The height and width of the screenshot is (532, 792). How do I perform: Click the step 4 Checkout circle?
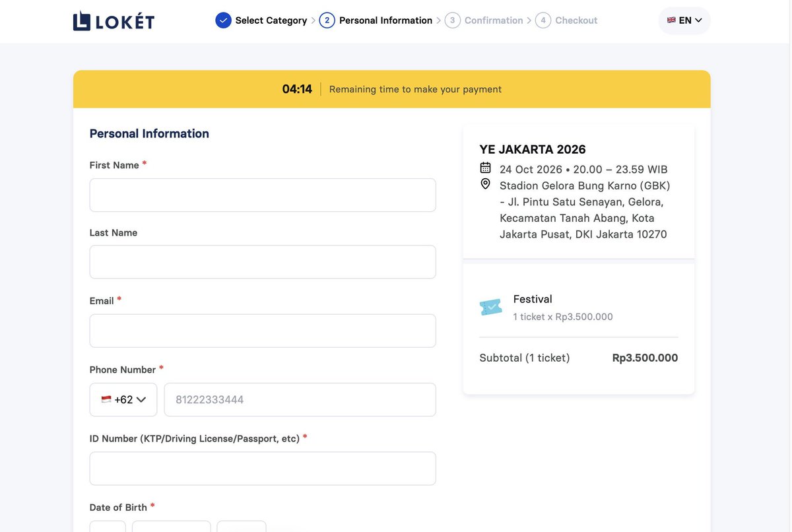pos(543,20)
